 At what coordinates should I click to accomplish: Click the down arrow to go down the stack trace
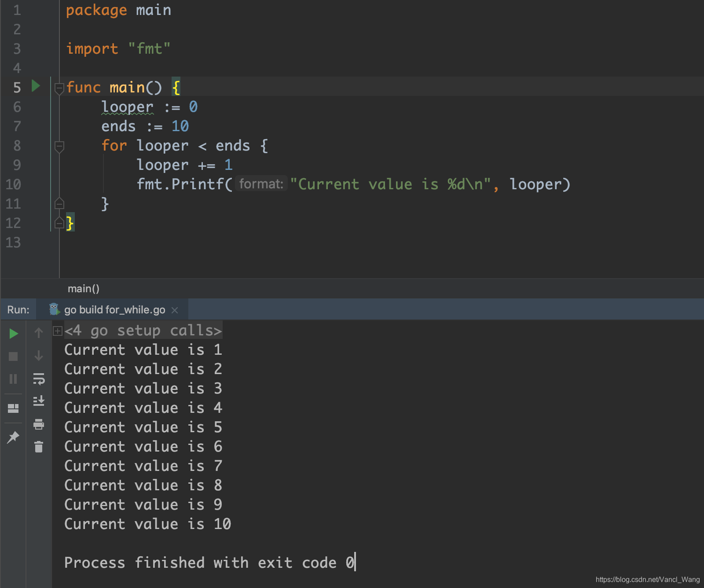coord(39,356)
